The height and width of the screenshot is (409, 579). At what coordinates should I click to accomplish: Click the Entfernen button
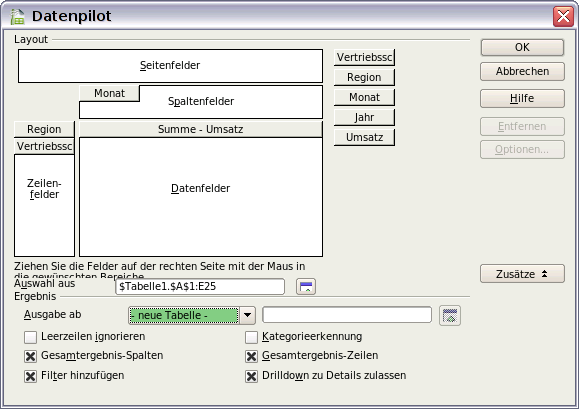point(522,127)
